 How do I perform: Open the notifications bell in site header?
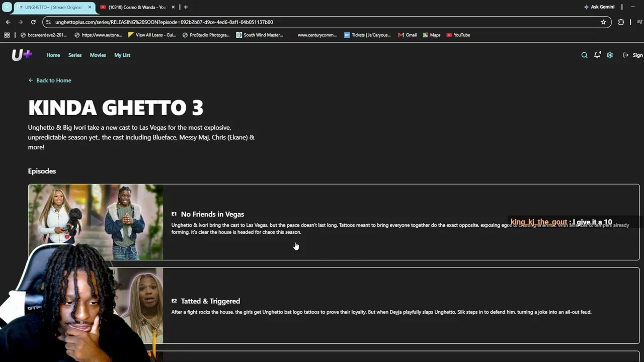point(597,55)
